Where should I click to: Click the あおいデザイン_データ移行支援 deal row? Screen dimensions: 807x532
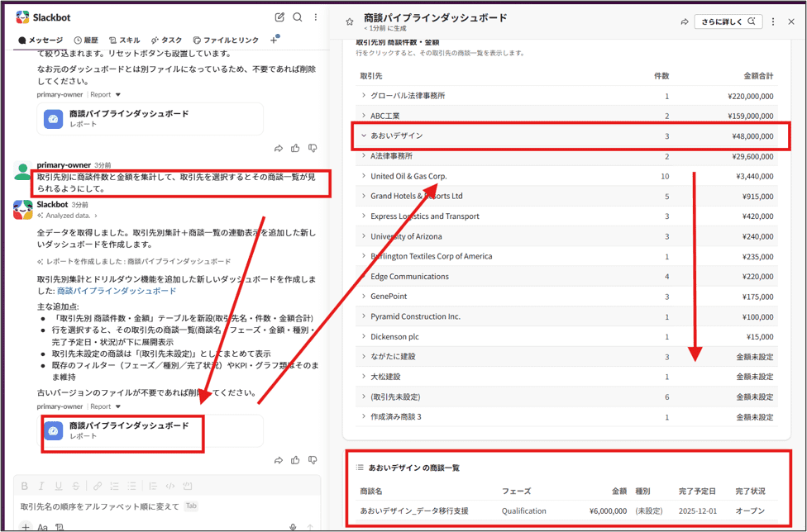coord(566,511)
